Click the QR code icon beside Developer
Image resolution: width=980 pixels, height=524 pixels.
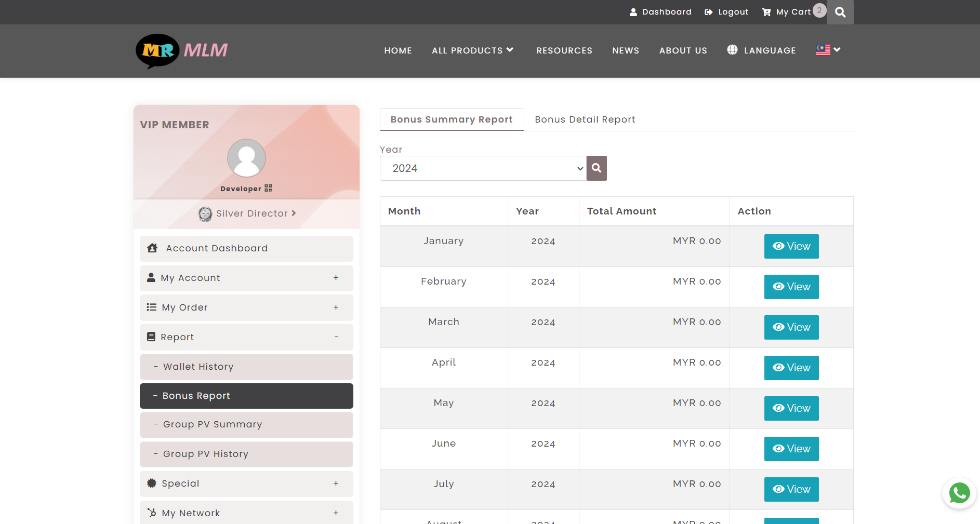point(268,188)
